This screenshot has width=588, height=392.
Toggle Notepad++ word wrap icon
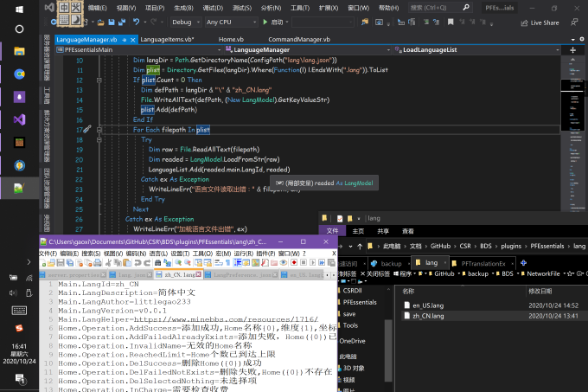219,262
